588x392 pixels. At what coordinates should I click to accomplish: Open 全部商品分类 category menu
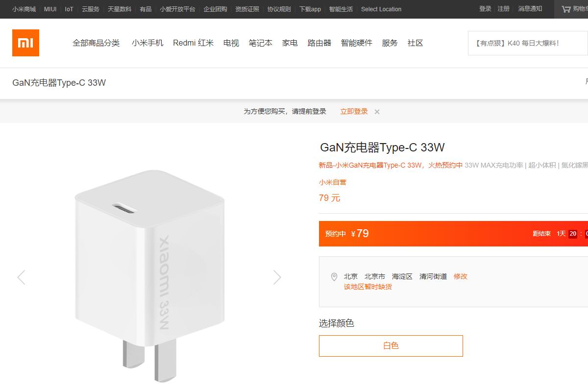pos(96,43)
